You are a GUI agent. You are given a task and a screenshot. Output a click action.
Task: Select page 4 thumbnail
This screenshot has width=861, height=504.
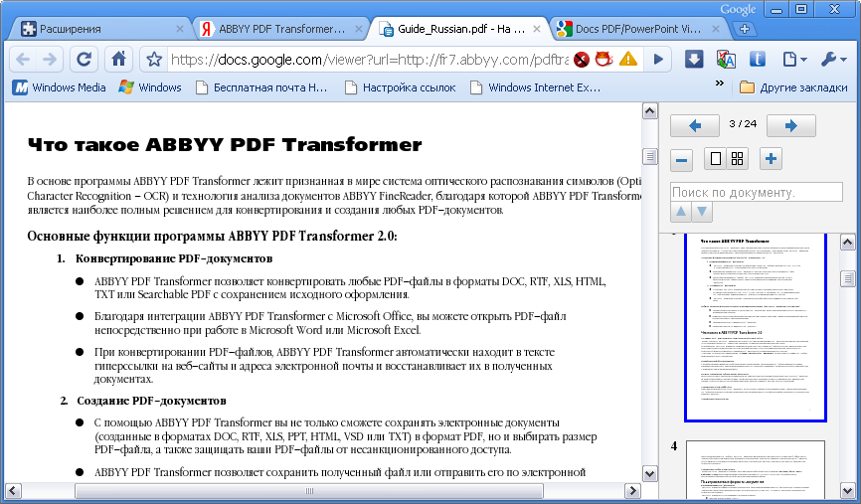pos(755,471)
